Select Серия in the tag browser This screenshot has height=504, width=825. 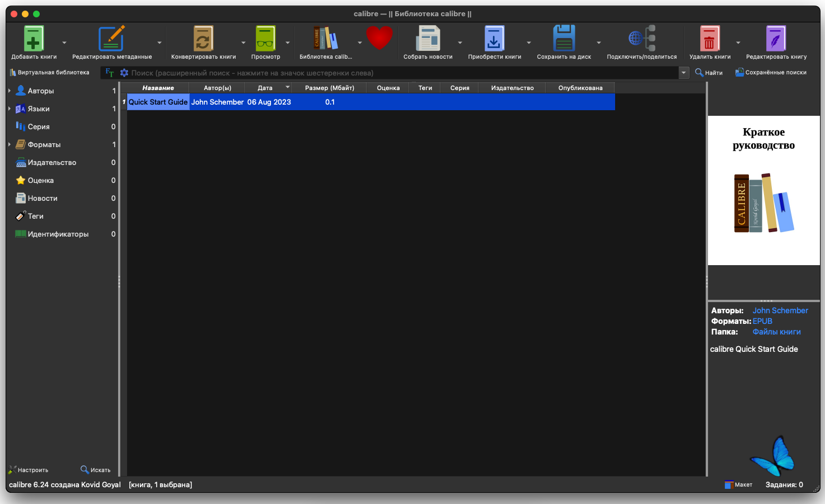coord(39,126)
